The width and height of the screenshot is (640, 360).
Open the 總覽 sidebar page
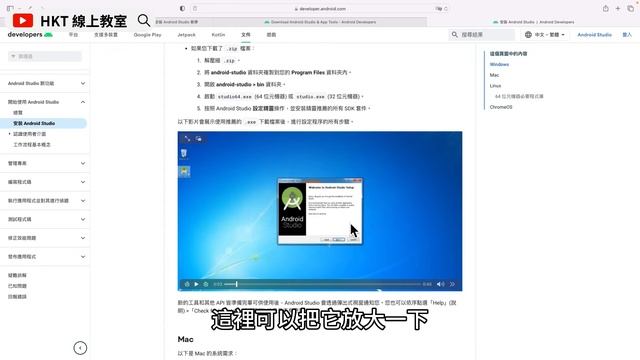[18, 113]
